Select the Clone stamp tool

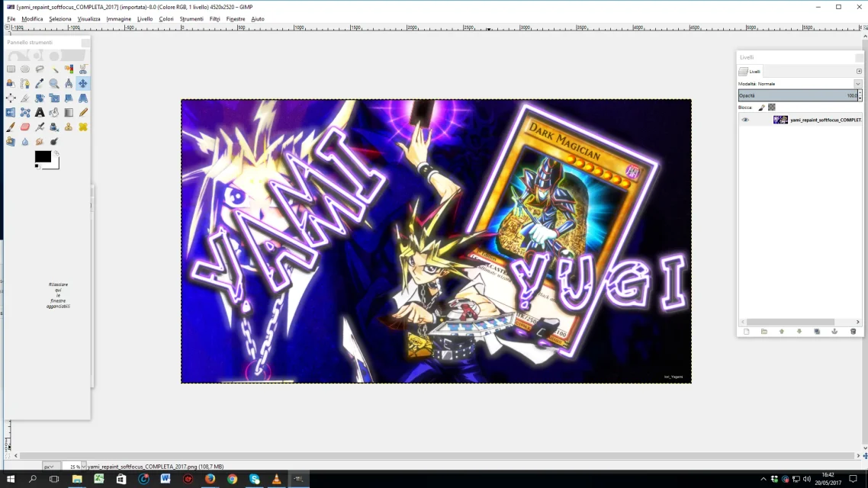[x=69, y=127]
